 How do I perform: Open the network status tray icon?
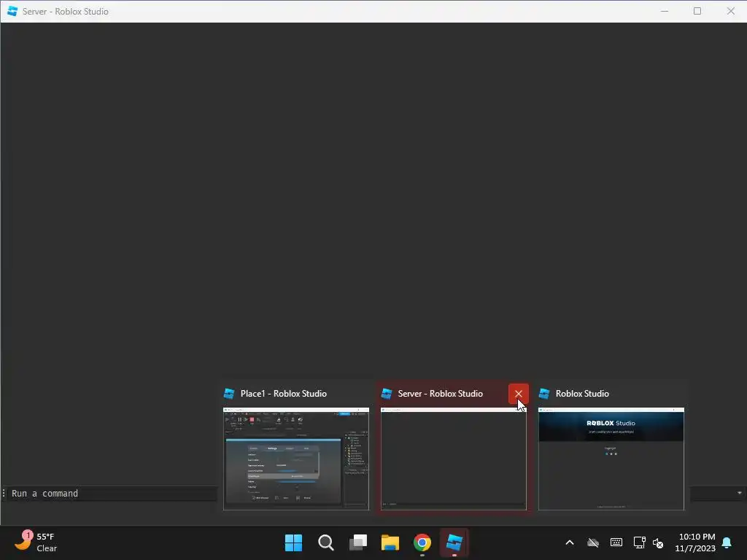pos(639,542)
